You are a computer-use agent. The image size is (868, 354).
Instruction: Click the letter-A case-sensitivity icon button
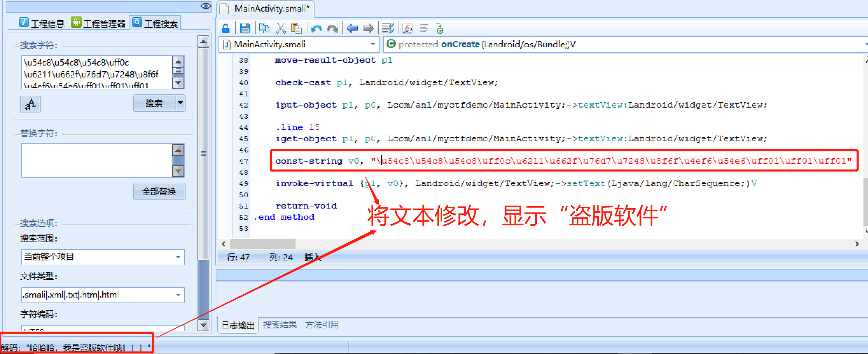point(30,104)
